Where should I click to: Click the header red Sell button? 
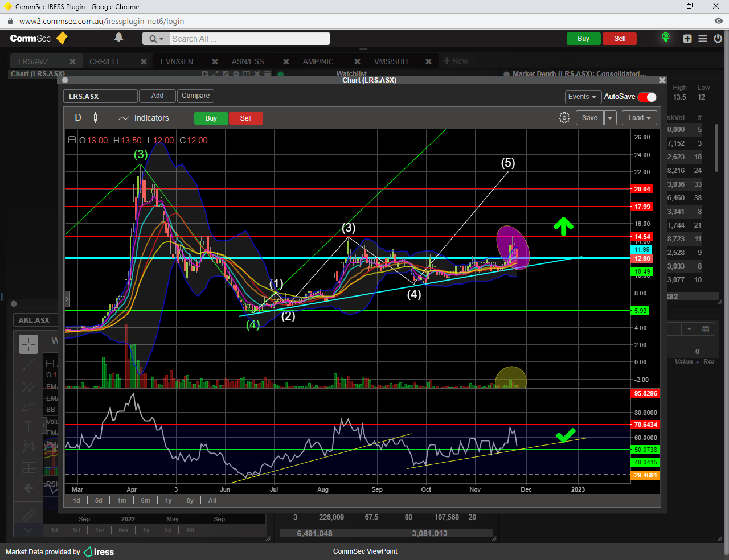(620, 39)
